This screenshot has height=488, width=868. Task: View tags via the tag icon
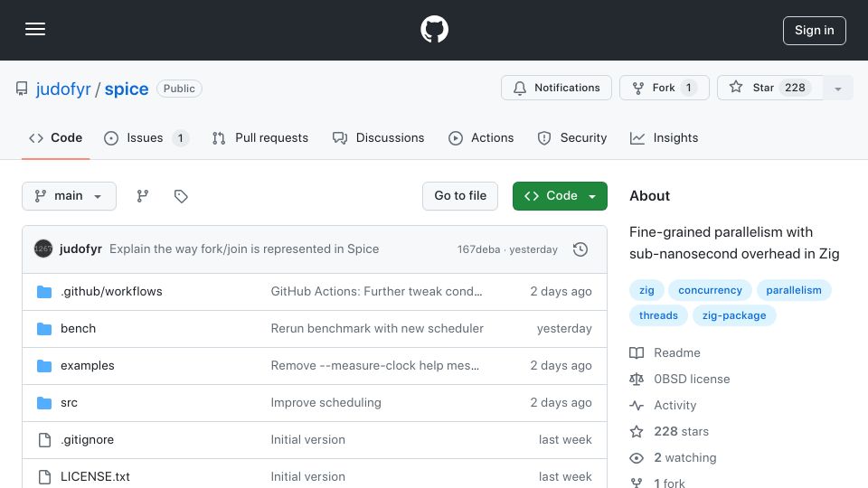[x=181, y=196]
